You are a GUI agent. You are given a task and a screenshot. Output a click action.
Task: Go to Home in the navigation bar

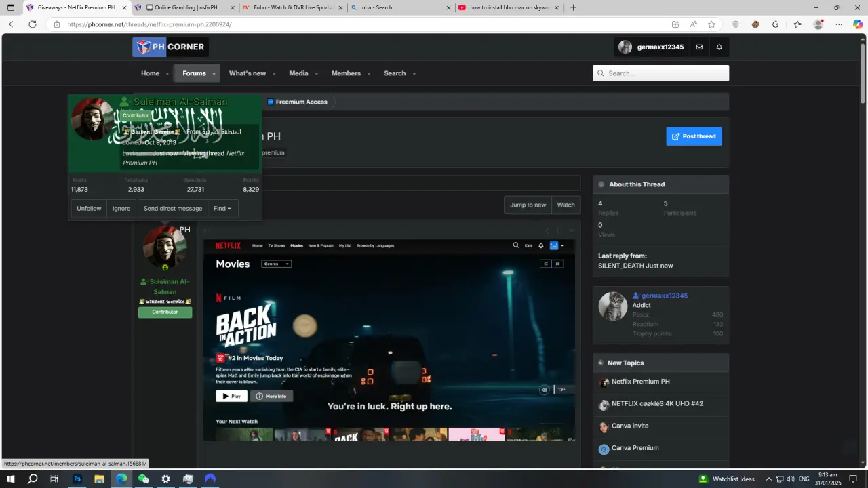[x=150, y=73]
